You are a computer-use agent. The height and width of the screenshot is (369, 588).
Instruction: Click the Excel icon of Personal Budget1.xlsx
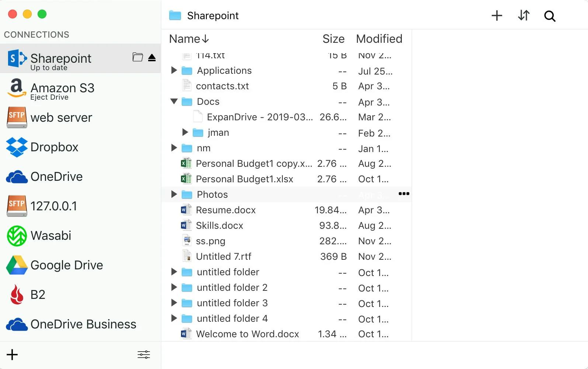coord(186,179)
